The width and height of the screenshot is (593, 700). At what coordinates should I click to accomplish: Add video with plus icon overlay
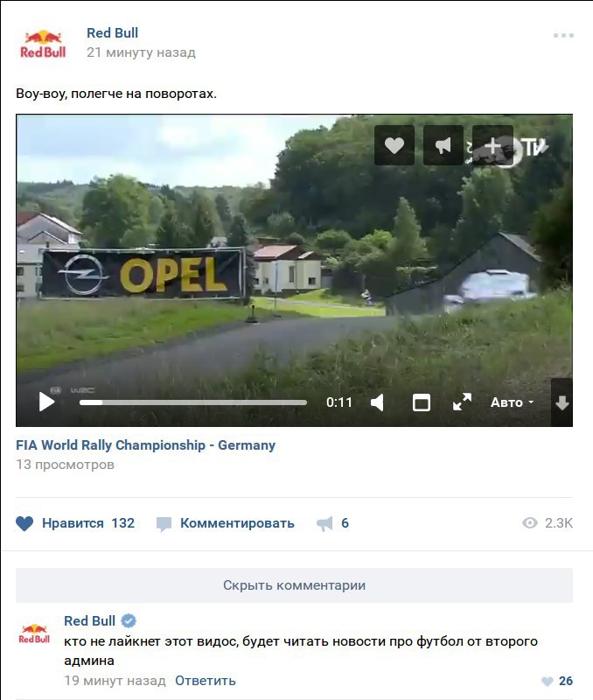[x=492, y=145]
